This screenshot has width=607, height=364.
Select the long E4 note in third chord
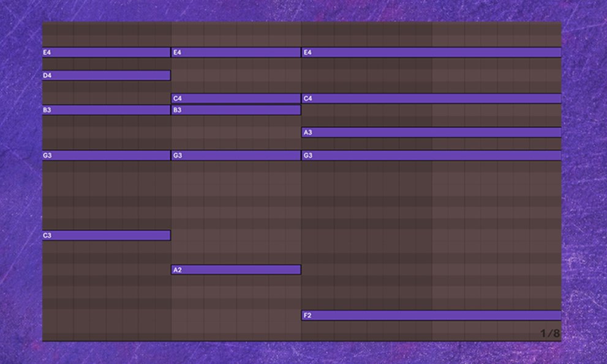(431, 52)
